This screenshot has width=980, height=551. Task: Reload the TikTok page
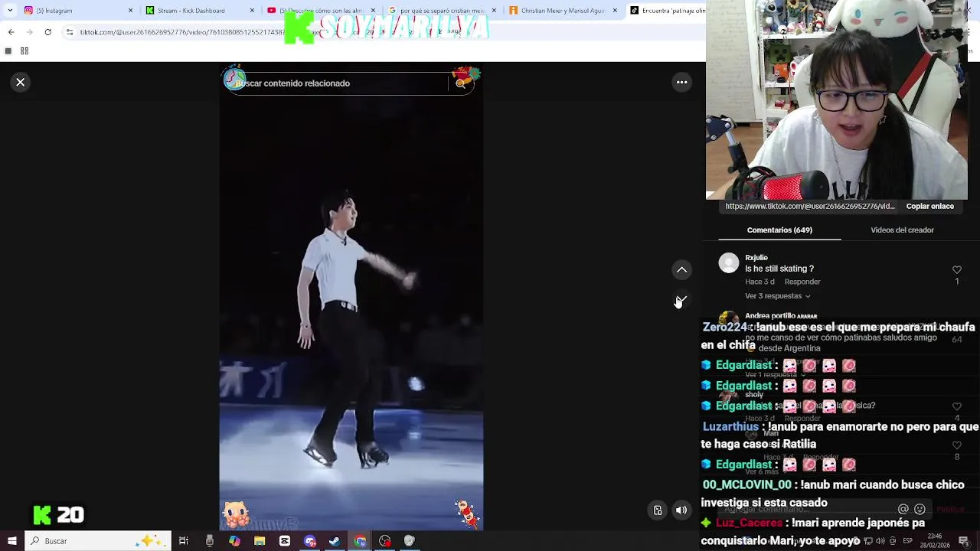pyautogui.click(x=47, y=32)
